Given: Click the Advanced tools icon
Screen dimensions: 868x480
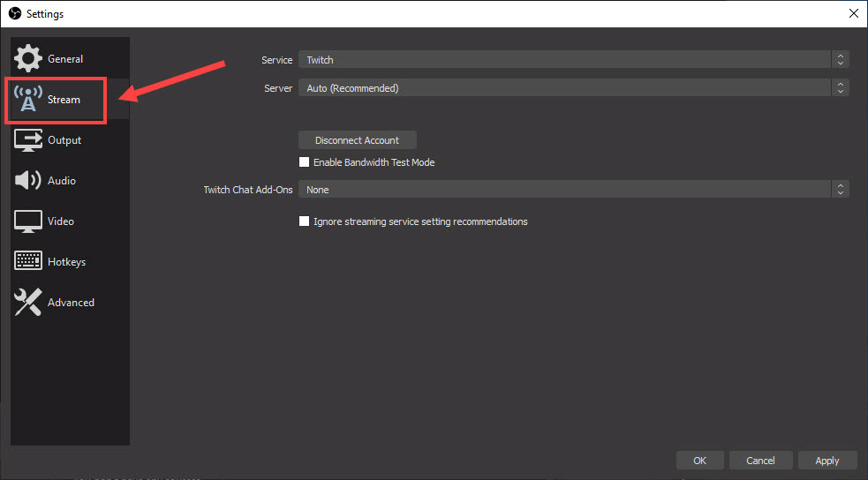Looking at the screenshot, I should click(28, 303).
